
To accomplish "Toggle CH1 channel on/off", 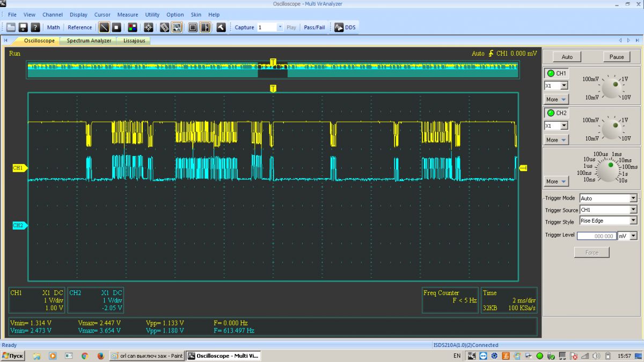I will [x=556, y=73].
